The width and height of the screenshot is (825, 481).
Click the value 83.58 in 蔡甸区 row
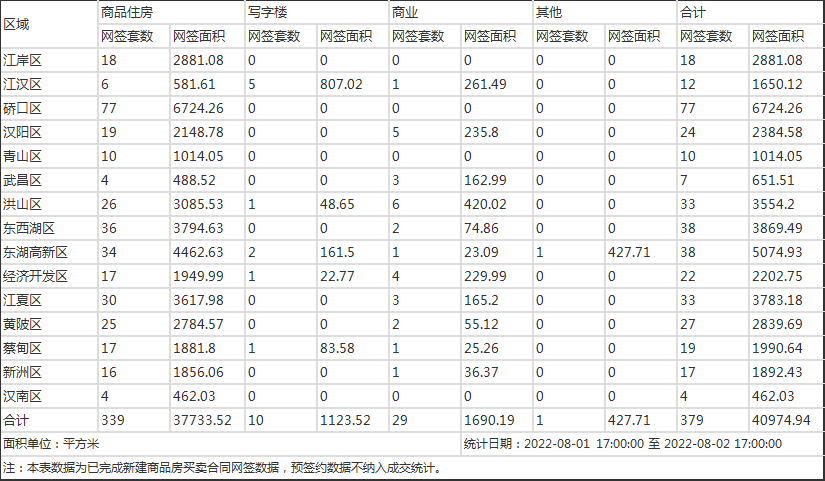click(337, 348)
